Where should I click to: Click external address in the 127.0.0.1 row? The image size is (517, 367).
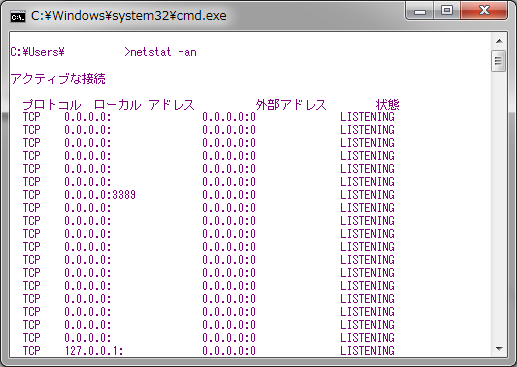(x=229, y=351)
